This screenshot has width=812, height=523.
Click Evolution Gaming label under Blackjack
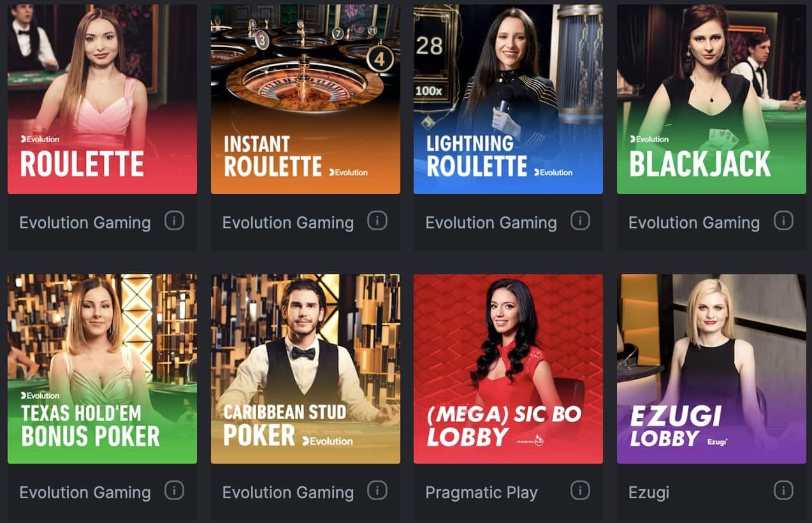pos(694,223)
